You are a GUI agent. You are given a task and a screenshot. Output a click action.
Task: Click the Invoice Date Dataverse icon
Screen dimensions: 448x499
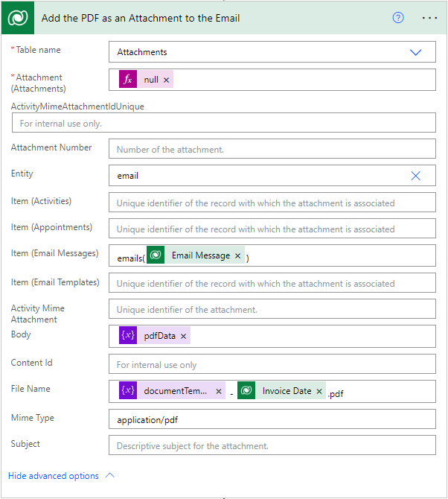click(247, 391)
